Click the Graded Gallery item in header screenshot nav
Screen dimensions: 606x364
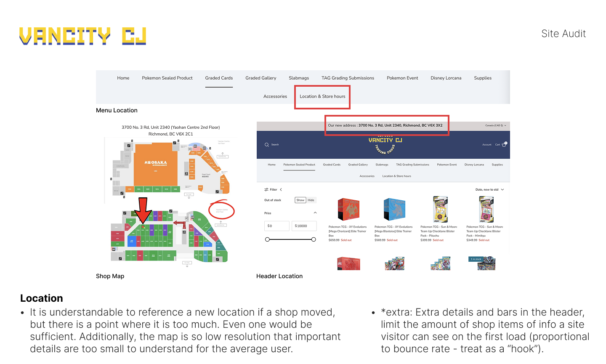[x=358, y=165]
